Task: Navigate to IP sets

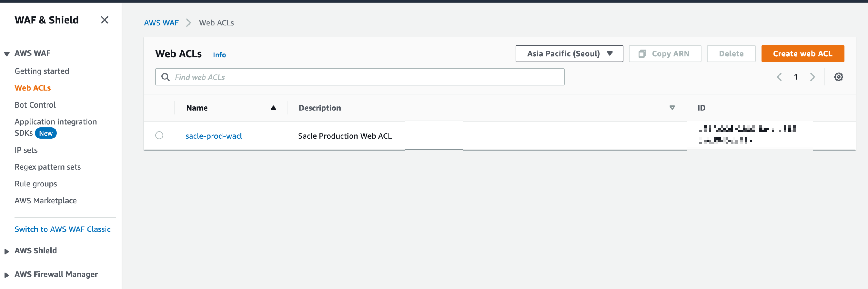Action: click(x=26, y=150)
